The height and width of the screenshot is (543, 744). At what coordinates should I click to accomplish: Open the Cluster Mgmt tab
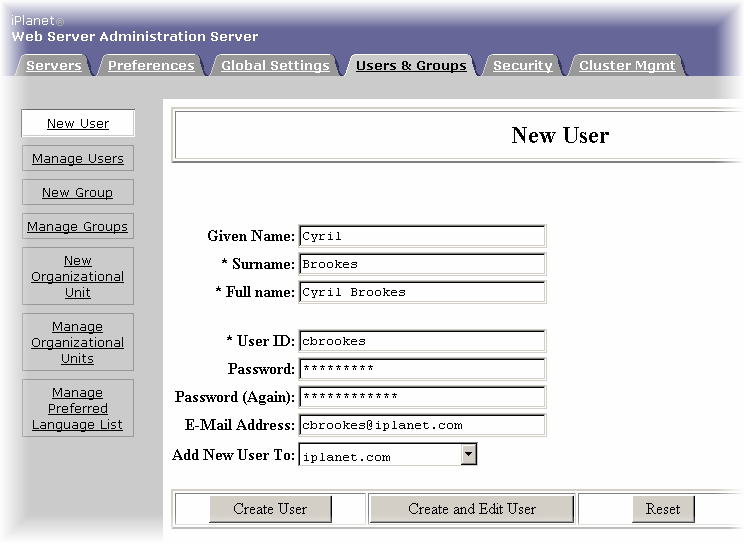pos(627,66)
